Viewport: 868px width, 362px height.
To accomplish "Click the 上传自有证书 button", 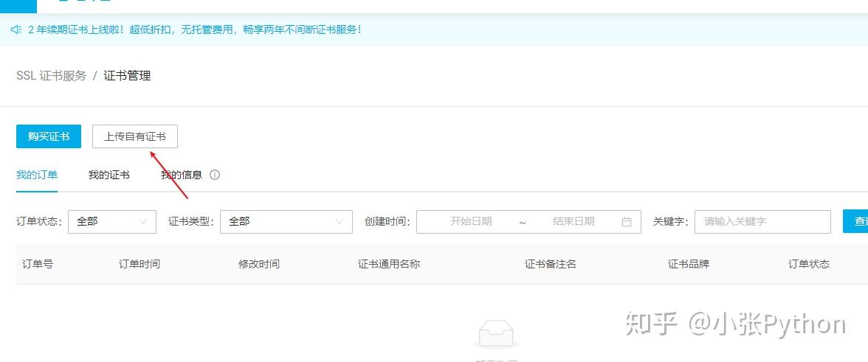I will coord(135,136).
